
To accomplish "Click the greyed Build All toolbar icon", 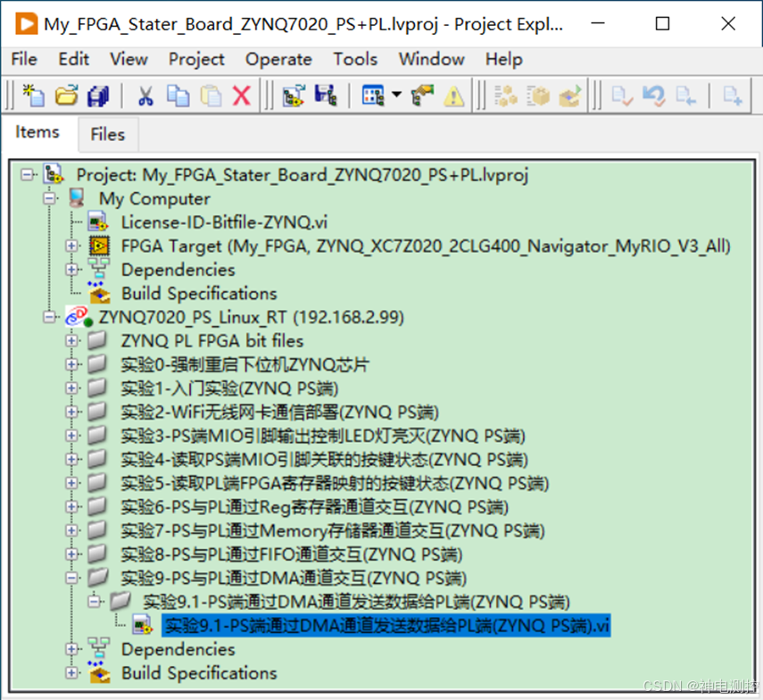I will tap(506, 96).
